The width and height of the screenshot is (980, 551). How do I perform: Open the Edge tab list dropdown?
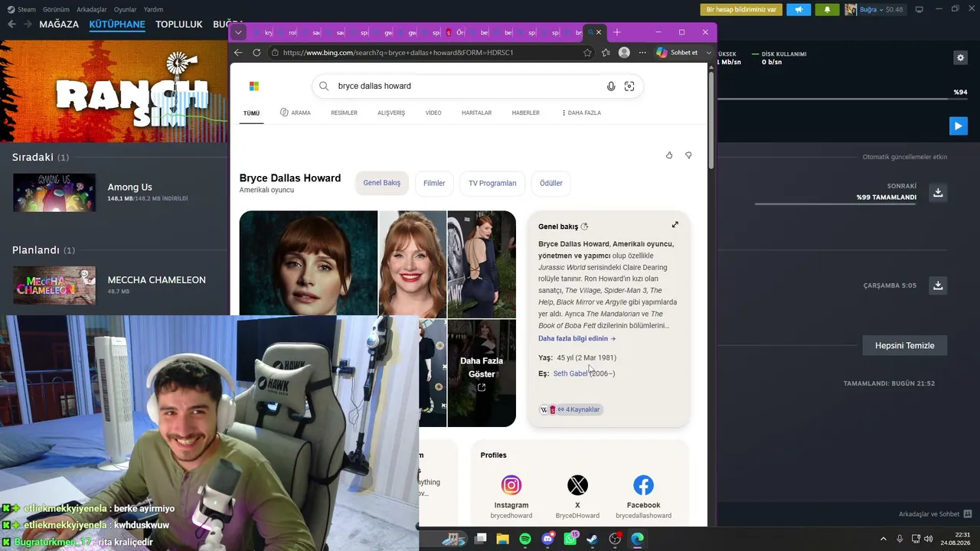(238, 32)
